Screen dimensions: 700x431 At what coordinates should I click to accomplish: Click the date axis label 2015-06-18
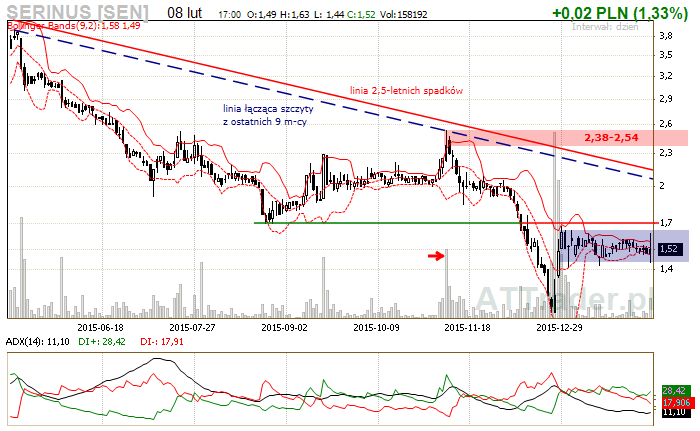[100, 328]
